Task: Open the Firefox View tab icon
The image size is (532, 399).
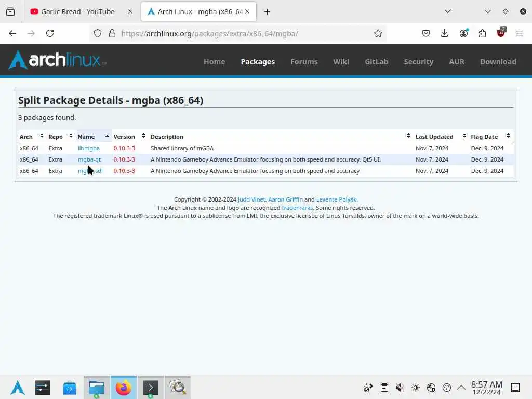Action: tap(10, 11)
